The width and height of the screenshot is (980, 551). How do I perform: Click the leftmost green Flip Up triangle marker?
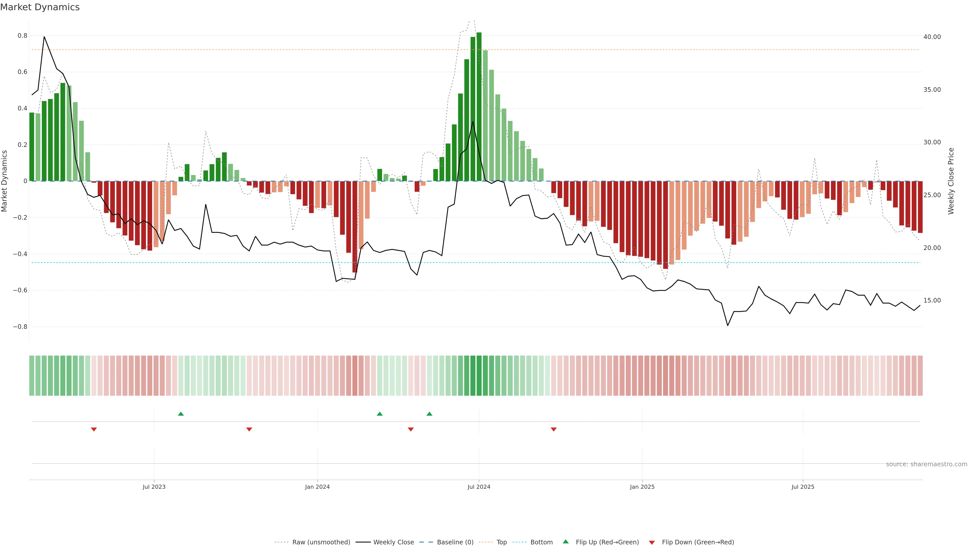coord(181,414)
